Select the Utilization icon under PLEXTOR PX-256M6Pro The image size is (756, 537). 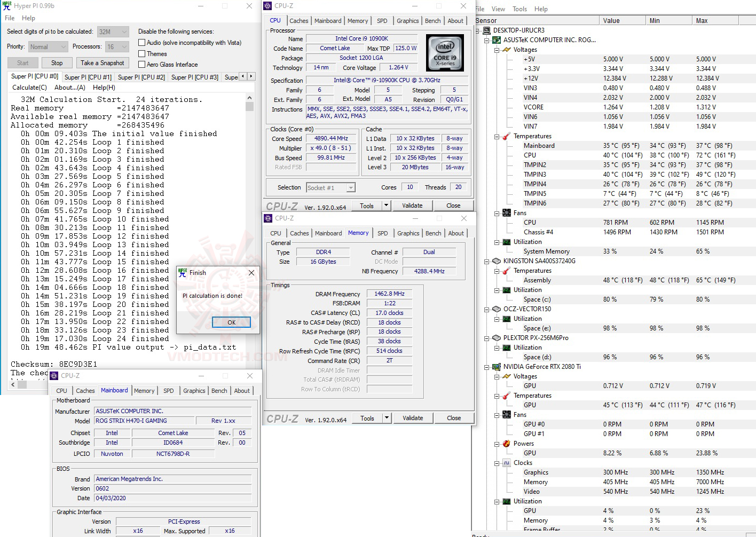(x=506, y=348)
